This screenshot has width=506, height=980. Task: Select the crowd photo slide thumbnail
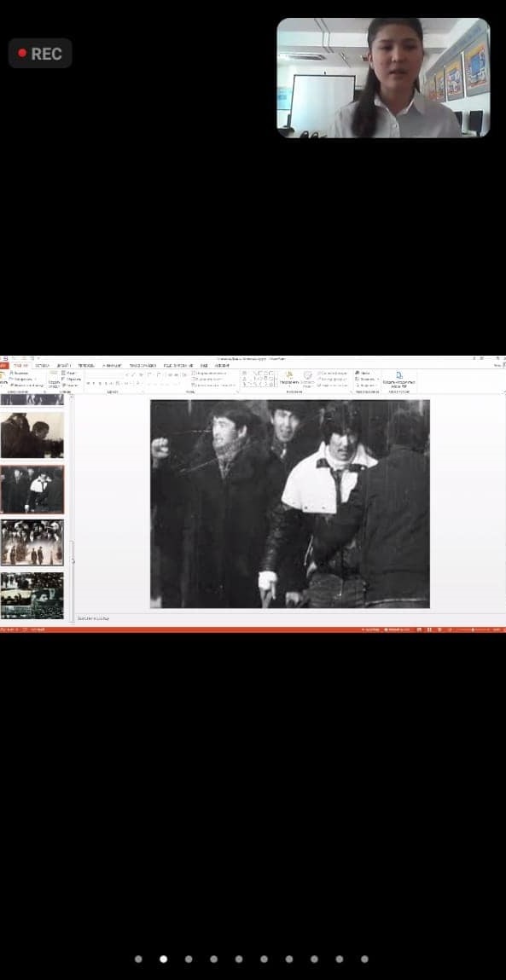click(x=32, y=542)
